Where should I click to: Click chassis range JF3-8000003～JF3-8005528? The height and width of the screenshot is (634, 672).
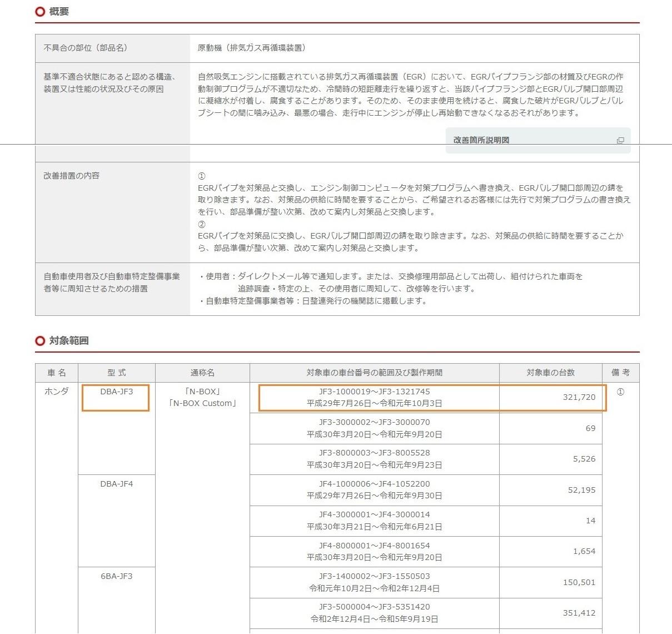[375, 453]
